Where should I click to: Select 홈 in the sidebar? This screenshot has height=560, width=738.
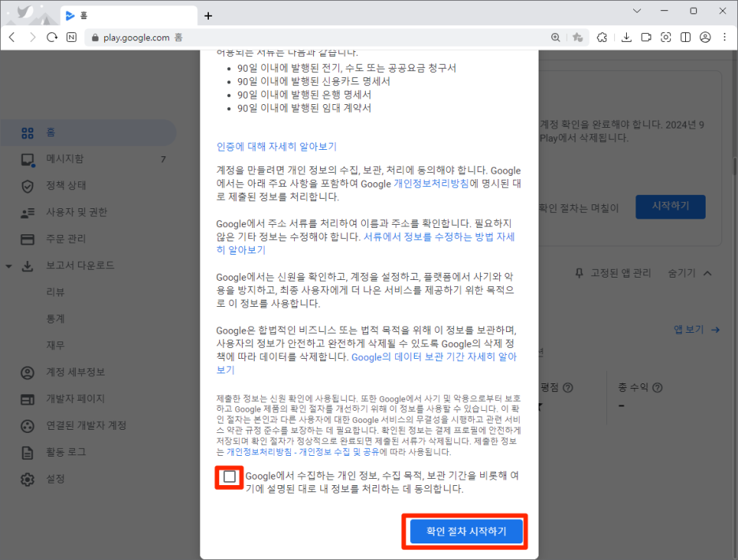click(x=88, y=133)
